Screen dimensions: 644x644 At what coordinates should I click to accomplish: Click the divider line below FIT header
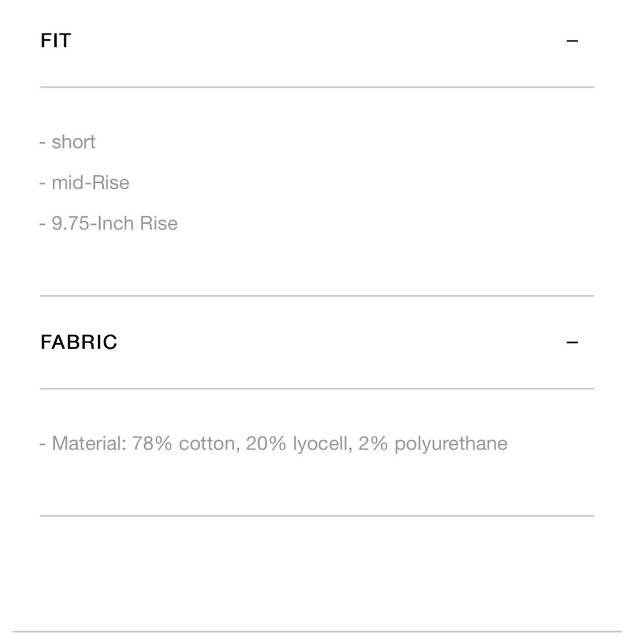(317, 84)
